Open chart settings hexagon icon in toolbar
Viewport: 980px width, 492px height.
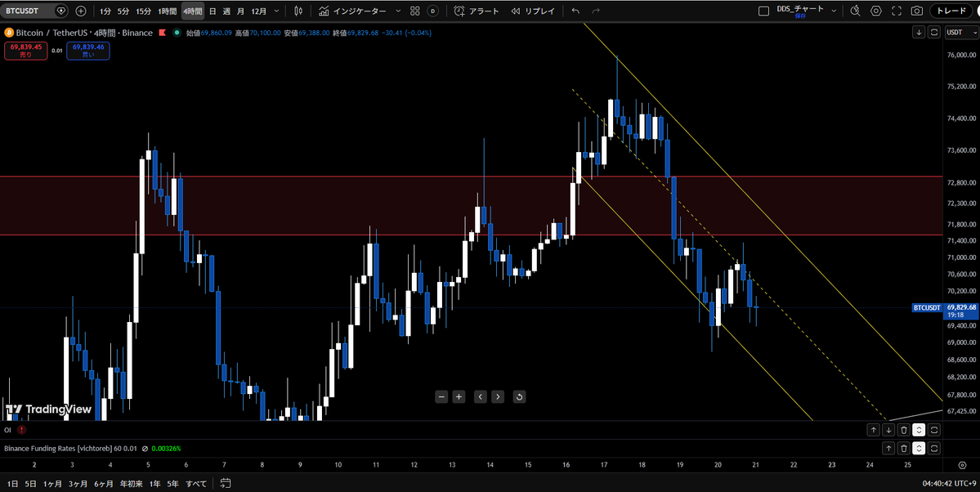coord(876,11)
